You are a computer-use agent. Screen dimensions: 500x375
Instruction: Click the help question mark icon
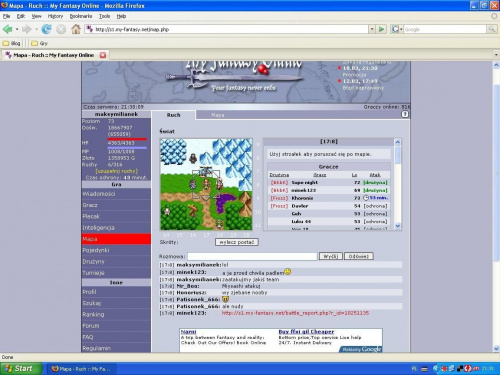(x=405, y=114)
